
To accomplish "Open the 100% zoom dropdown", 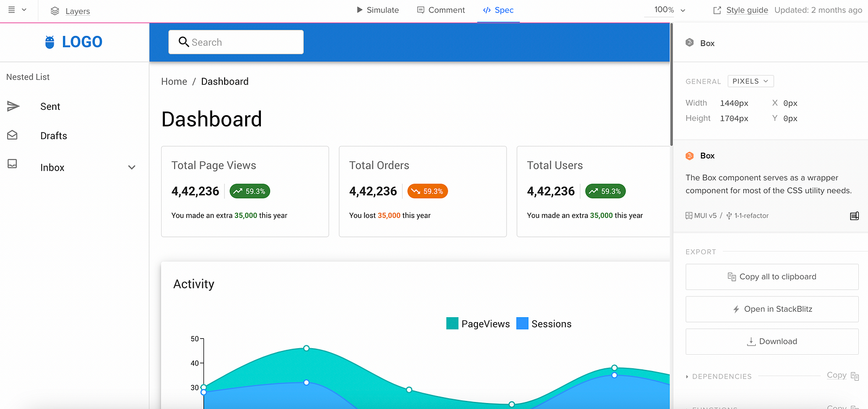I will [670, 10].
